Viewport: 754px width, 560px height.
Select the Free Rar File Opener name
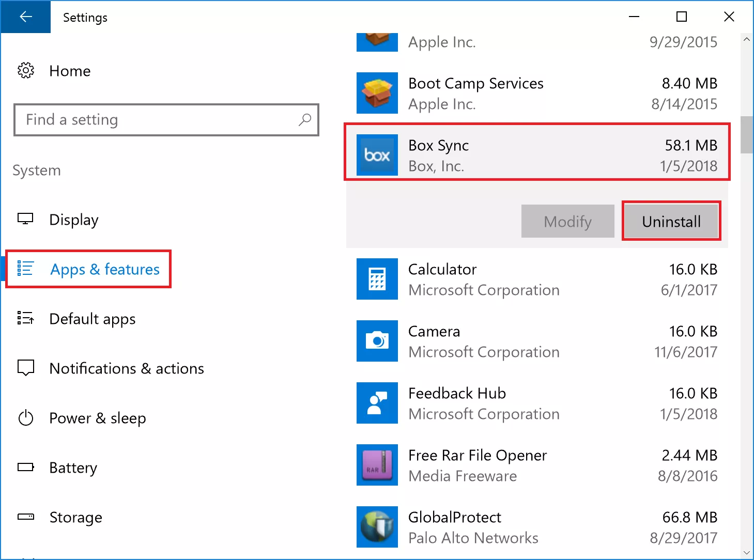(478, 456)
